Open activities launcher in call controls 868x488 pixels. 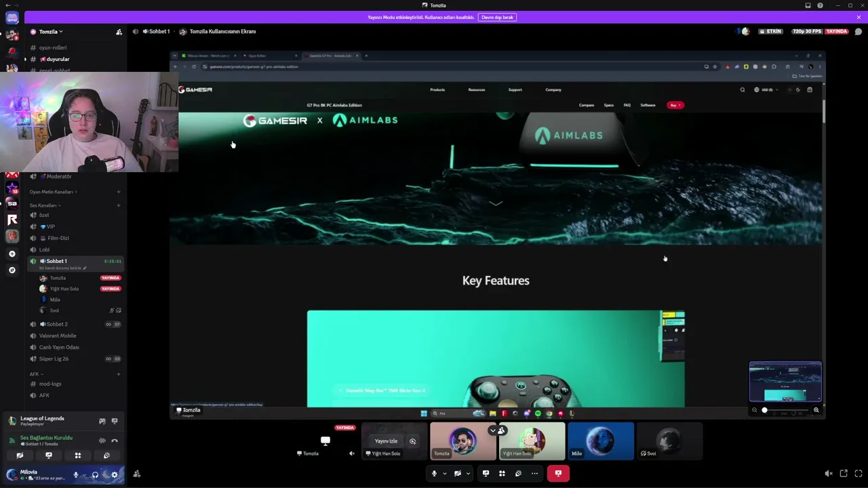point(502,473)
